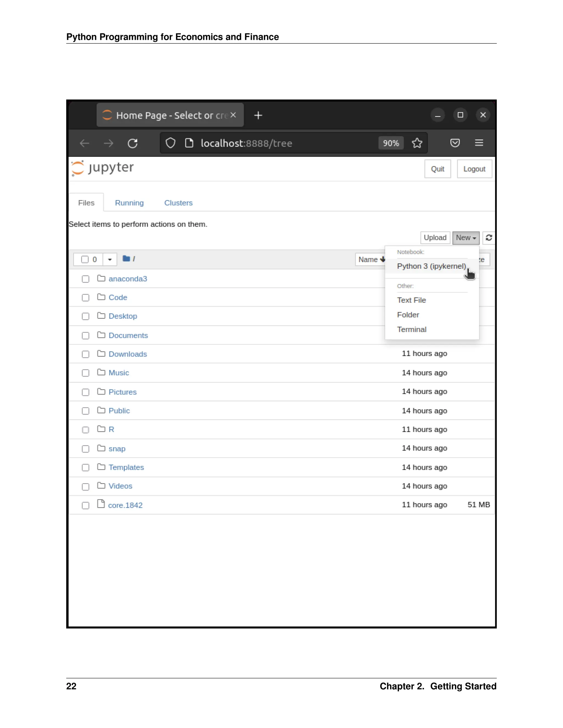Check the anaconda3 folder checkbox
Image resolution: width=563 pixels, height=728 pixels.
click(85, 279)
